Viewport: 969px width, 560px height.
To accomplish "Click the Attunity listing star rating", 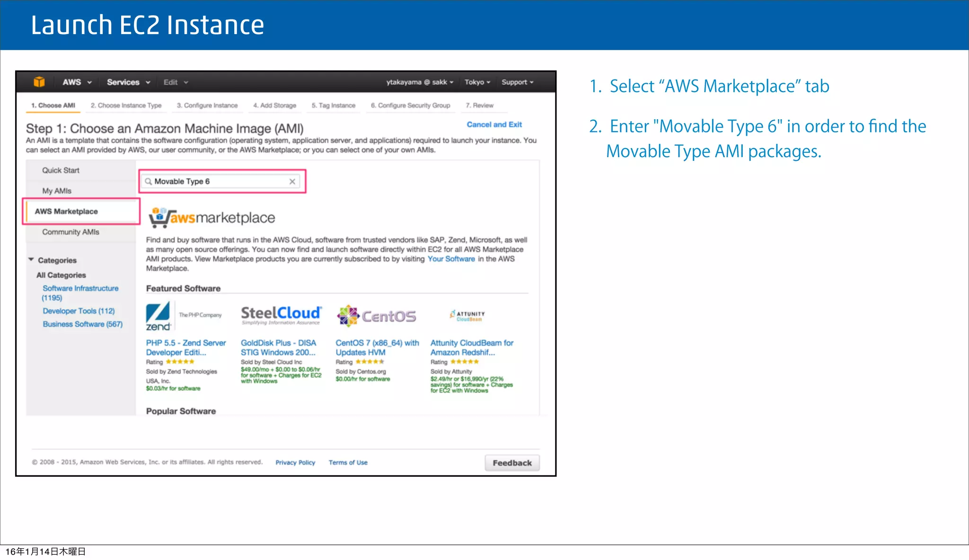I will tap(464, 362).
